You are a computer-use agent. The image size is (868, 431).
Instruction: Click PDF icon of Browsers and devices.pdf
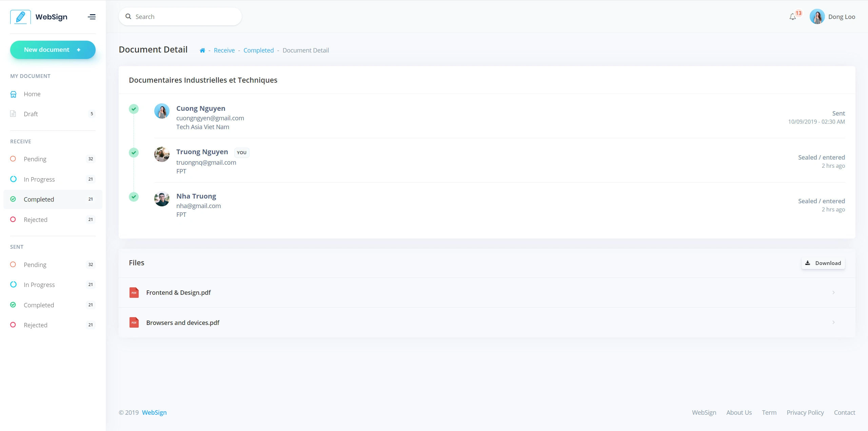[x=134, y=322]
